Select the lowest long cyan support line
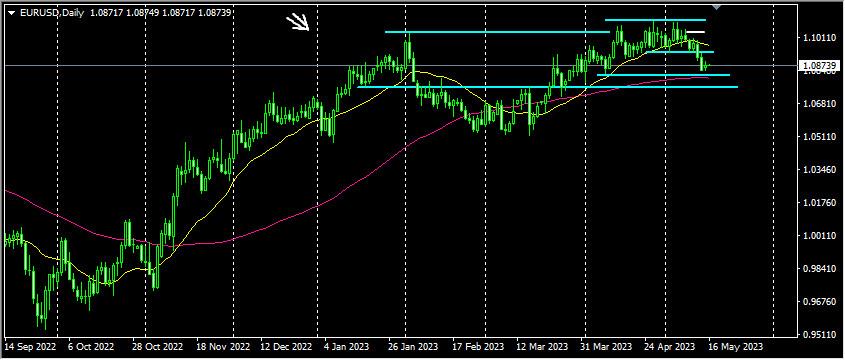Screen dimensions: 845x360 [x=548, y=87]
